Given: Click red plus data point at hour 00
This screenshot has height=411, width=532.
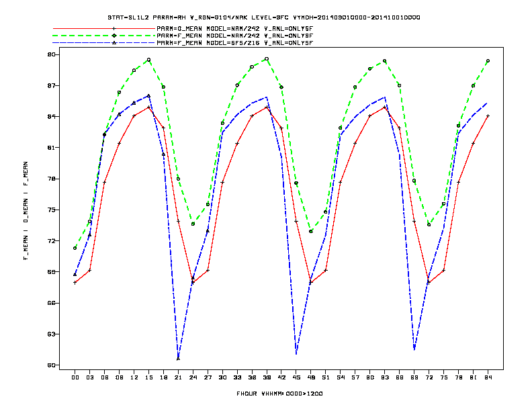Looking at the screenshot, I should coord(75,283).
